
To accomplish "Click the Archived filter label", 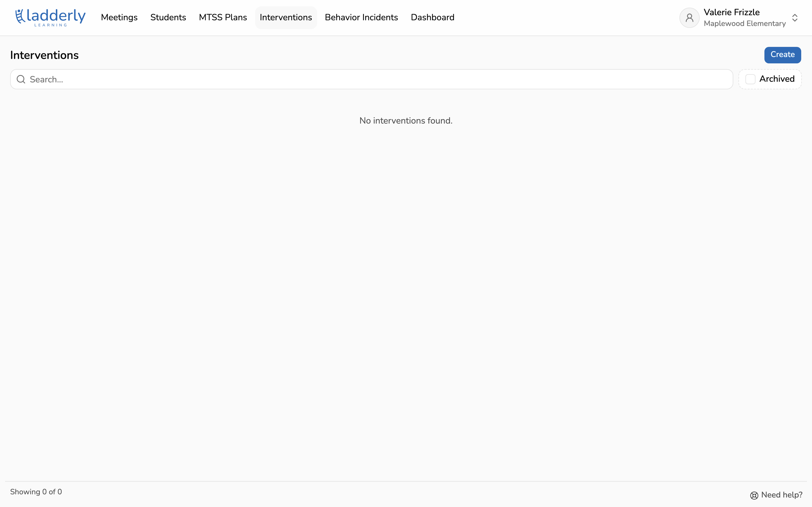I will [x=777, y=79].
